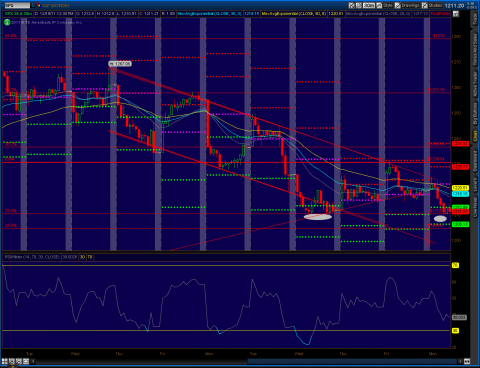Open the Studies menu
This screenshot has width=480, height=368.
[432, 5]
